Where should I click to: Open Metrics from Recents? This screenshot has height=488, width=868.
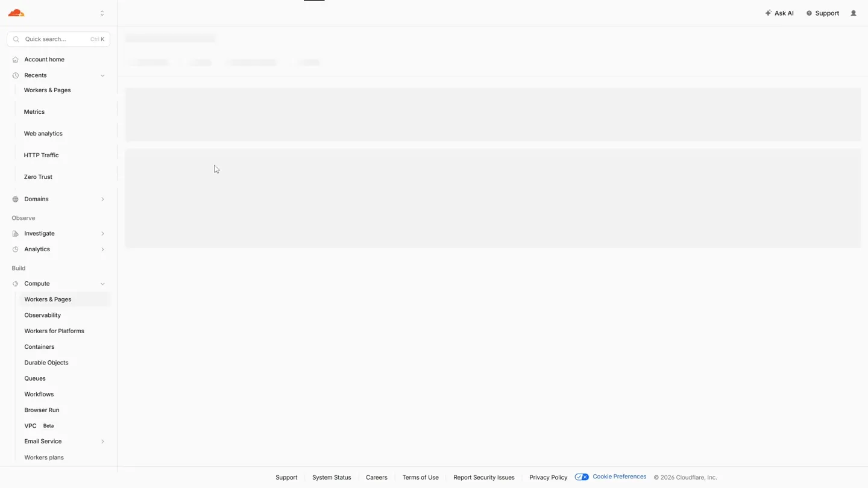pos(34,112)
